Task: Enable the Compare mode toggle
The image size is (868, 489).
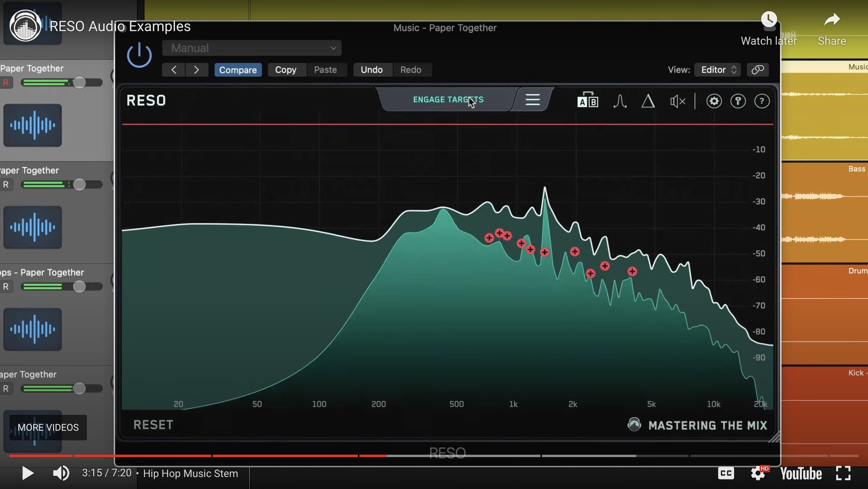Action: tap(238, 70)
